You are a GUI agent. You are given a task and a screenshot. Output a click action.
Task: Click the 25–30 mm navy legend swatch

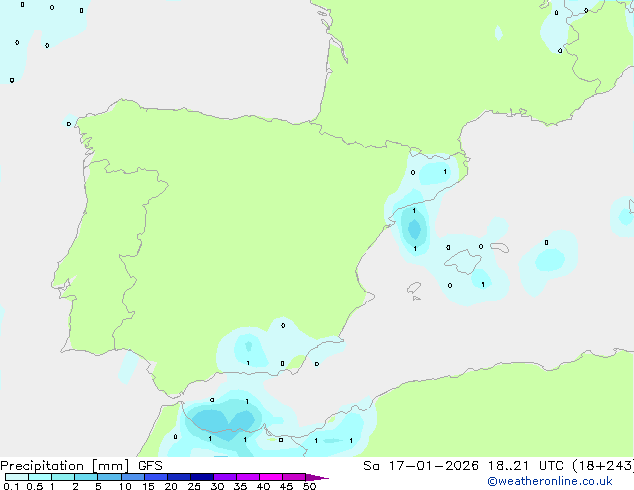pos(201,477)
